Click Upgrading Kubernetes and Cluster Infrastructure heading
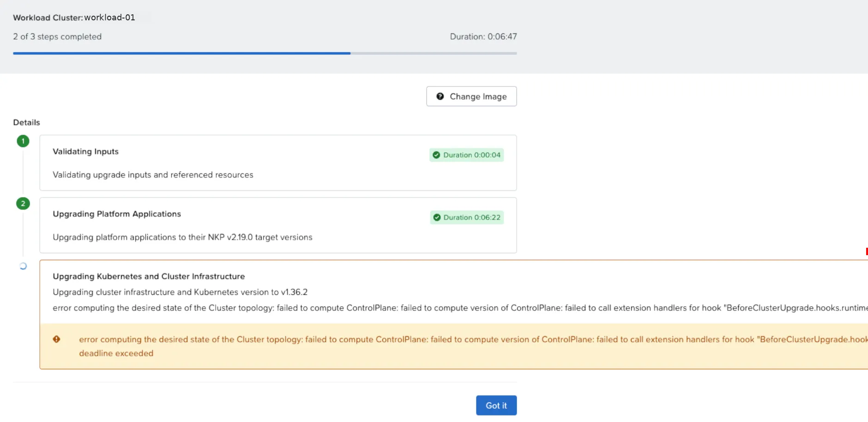This screenshot has width=868, height=422. pos(149,276)
